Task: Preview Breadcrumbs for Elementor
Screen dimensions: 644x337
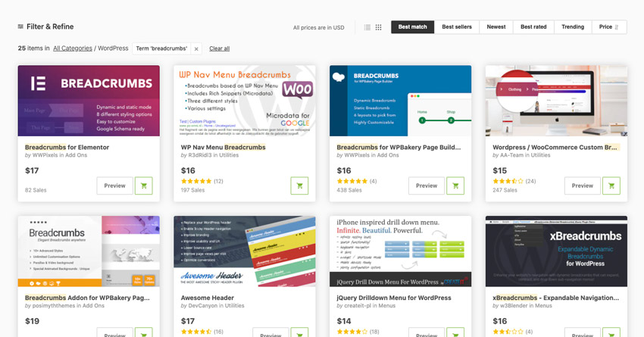Action: (114, 186)
